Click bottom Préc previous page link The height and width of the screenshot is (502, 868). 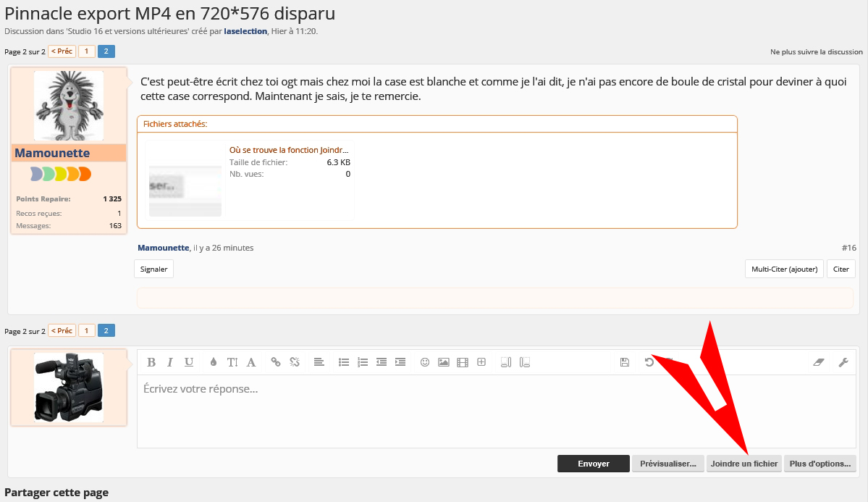62,331
